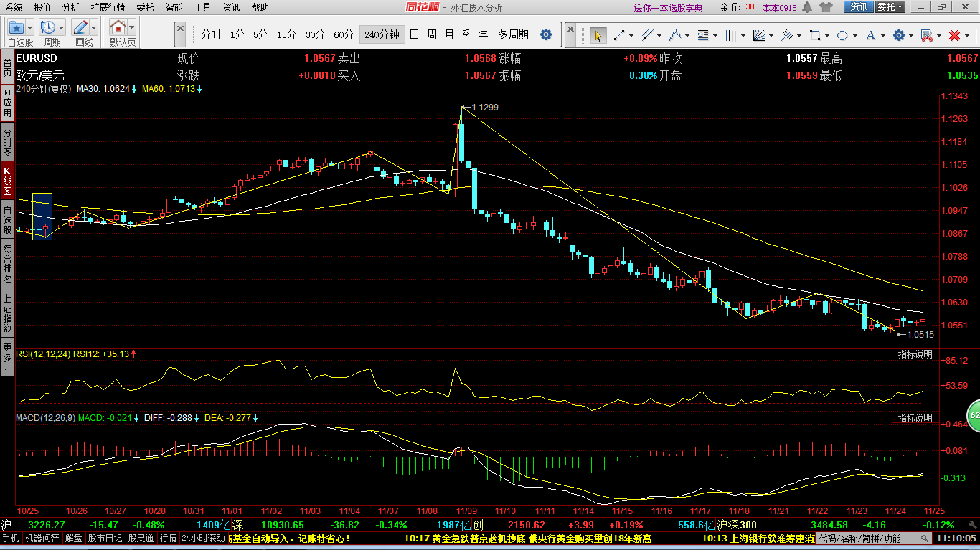Expand the text tool dropdown arrow
The image size is (980, 550).
(882, 35)
